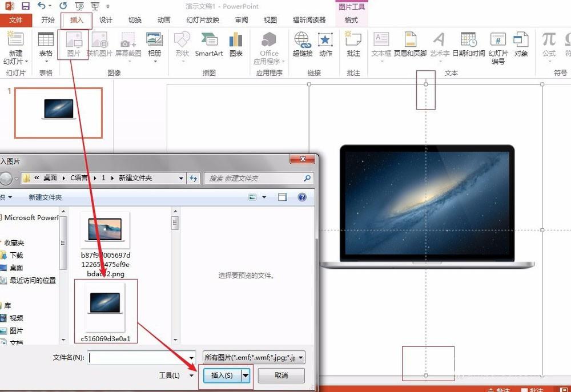This screenshot has height=392, width=571.
Task: Expand the 插入(S) split-button arrow
Action: pos(246,375)
